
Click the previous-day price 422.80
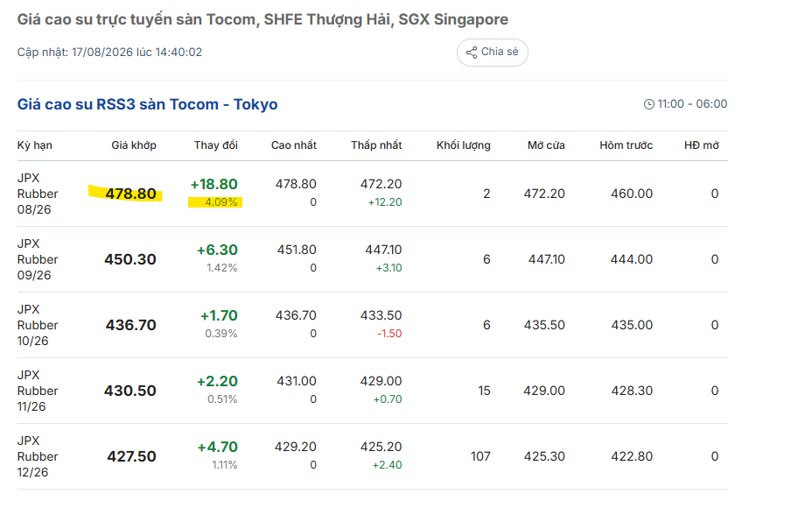[x=632, y=456]
